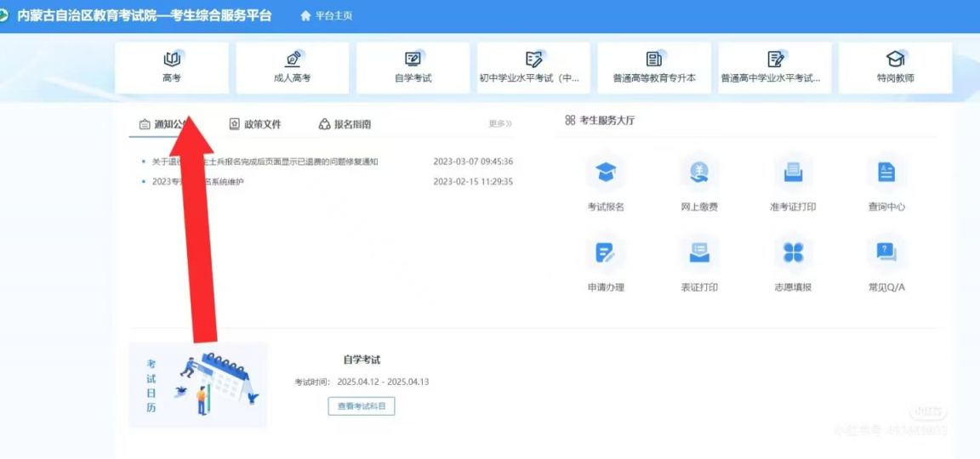Go to 平台主页 home link
The image size is (980, 459).
[327, 16]
